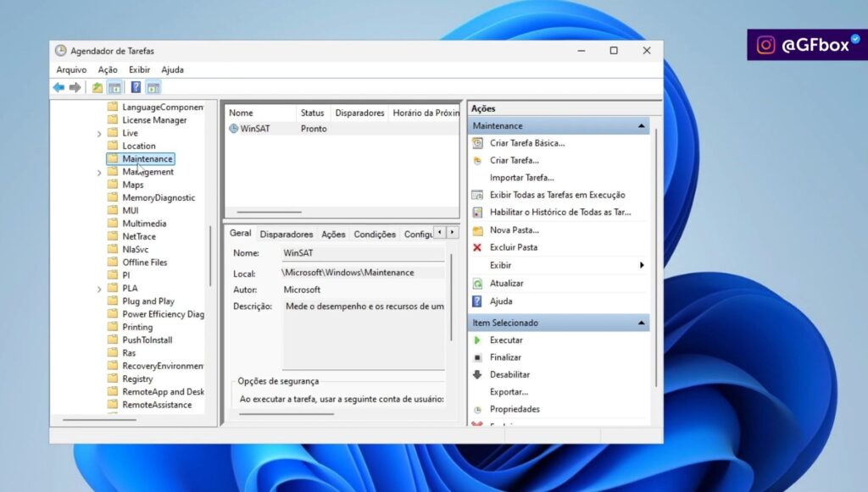Click Exportar... for the selected task
868x492 pixels.
pos(509,392)
